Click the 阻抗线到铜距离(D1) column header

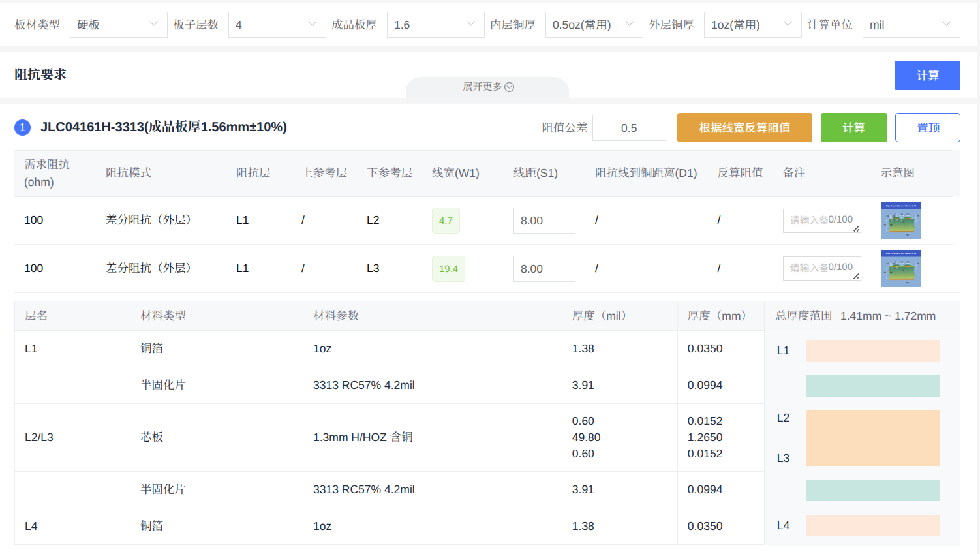click(646, 173)
